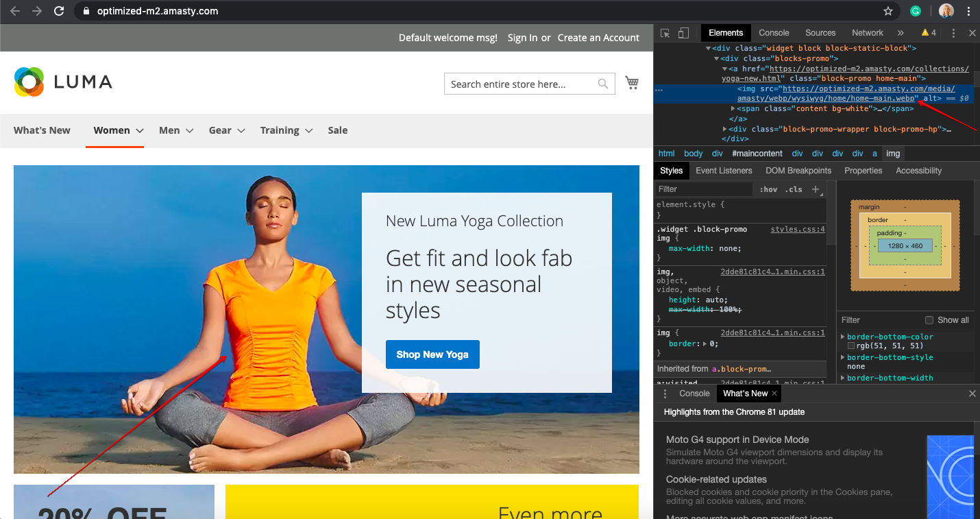Open the Chrome profile avatar
Image resolution: width=980 pixels, height=519 pixels.
(x=946, y=11)
